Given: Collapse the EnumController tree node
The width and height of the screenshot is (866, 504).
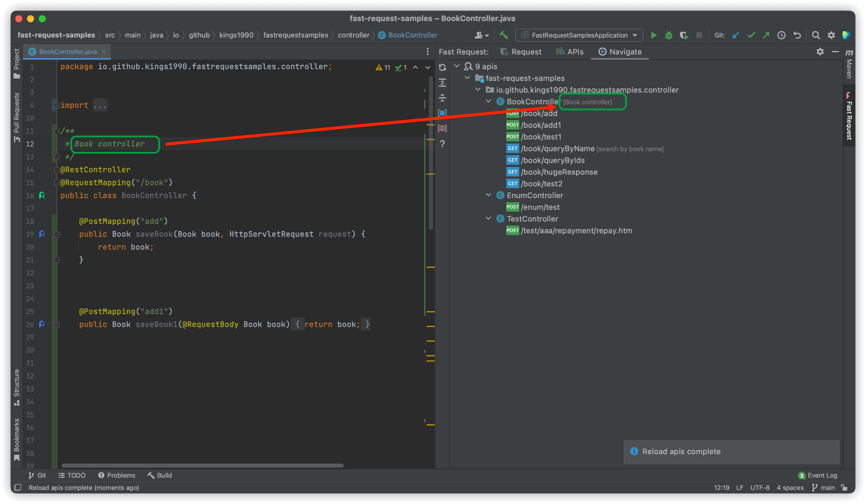Looking at the screenshot, I should 488,195.
